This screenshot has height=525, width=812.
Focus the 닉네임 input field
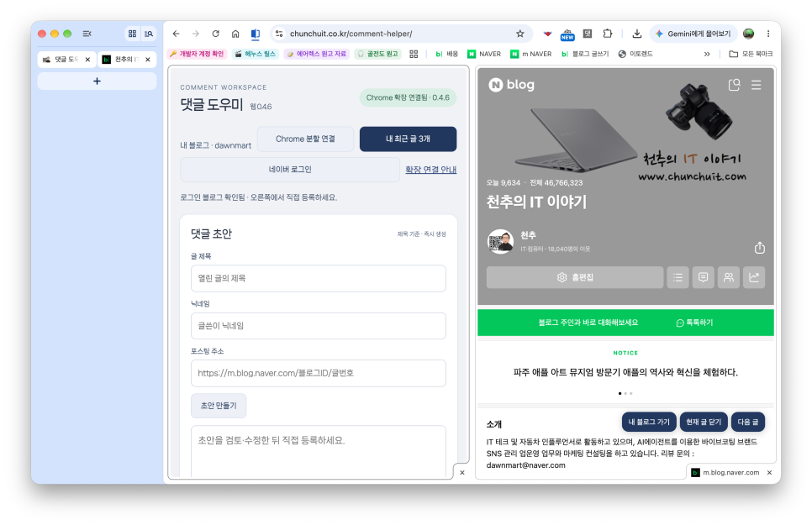(x=319, y=326)
